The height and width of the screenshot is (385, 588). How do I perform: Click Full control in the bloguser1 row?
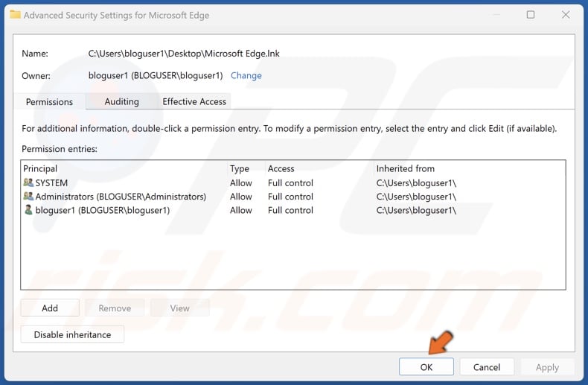[290, 210]
